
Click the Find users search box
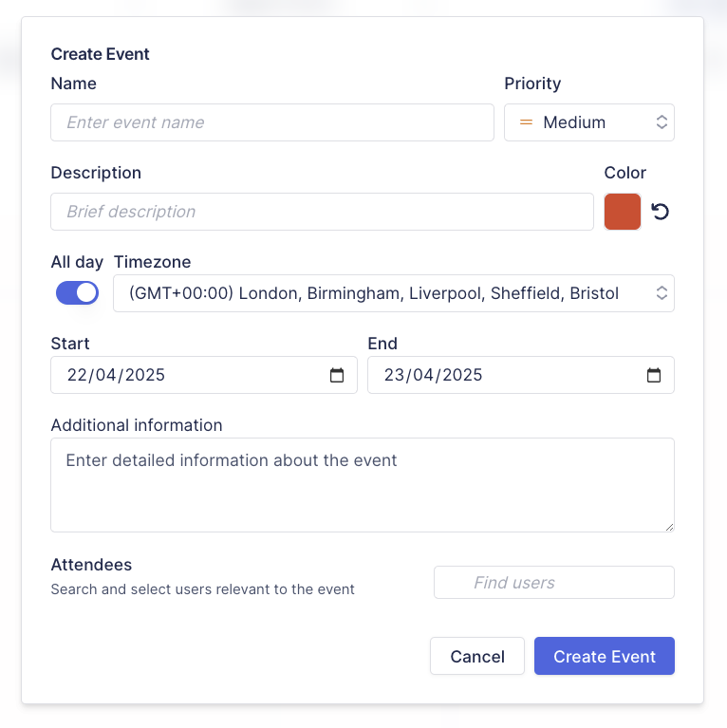pos(554,582)
